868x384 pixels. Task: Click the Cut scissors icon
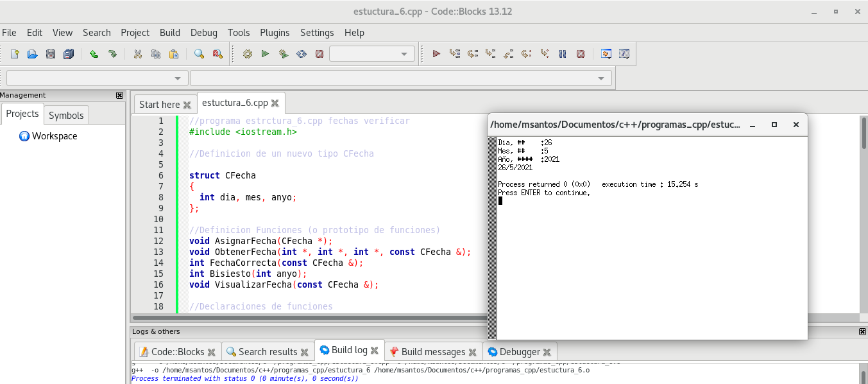point(137,54)
